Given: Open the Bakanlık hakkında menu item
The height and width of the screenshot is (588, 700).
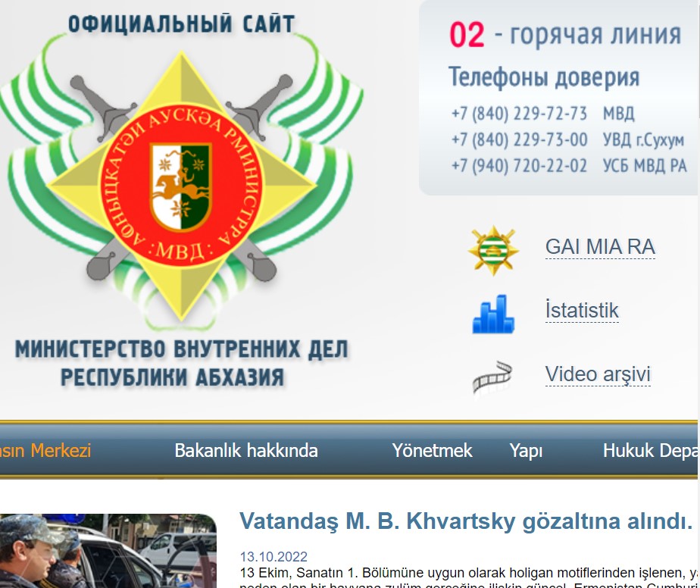Looking at the screenshot, I should tap(245, 451).
